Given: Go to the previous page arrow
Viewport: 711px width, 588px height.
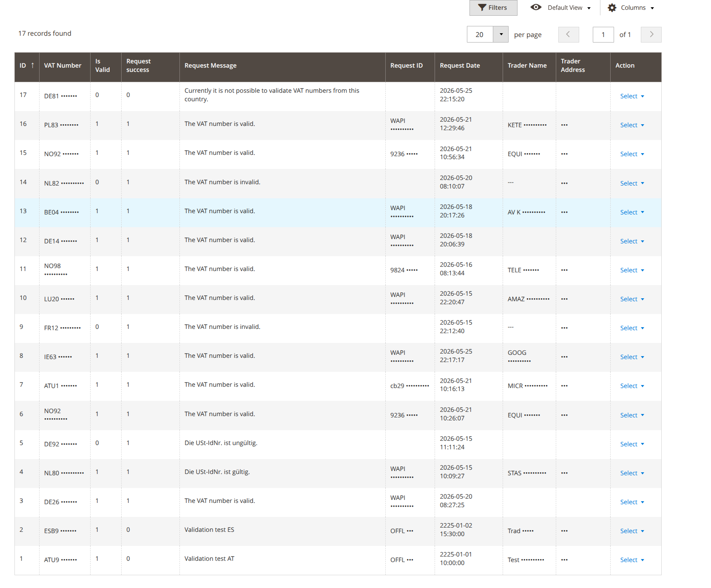Looking at the screenshot, I should click(x=569, y=34).
